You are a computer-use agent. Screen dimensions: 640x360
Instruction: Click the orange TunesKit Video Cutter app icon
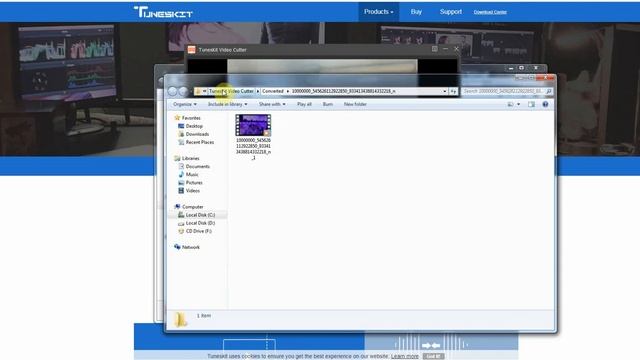(191, 49)
